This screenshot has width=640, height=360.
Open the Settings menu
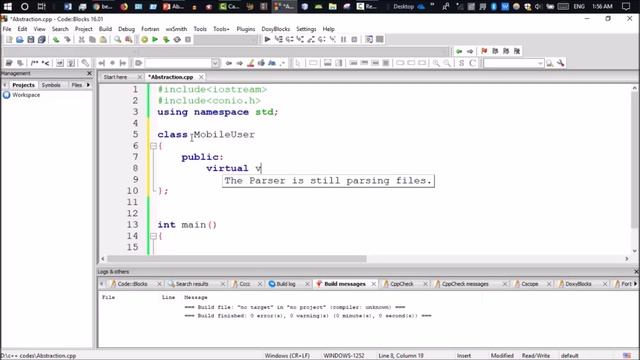pos(306,29)
